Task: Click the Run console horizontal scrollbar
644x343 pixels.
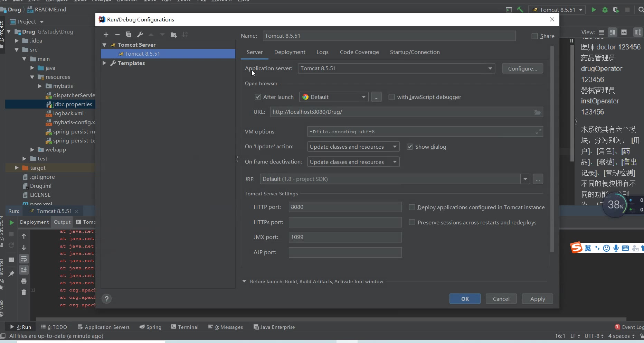Action: pos(331,319)
